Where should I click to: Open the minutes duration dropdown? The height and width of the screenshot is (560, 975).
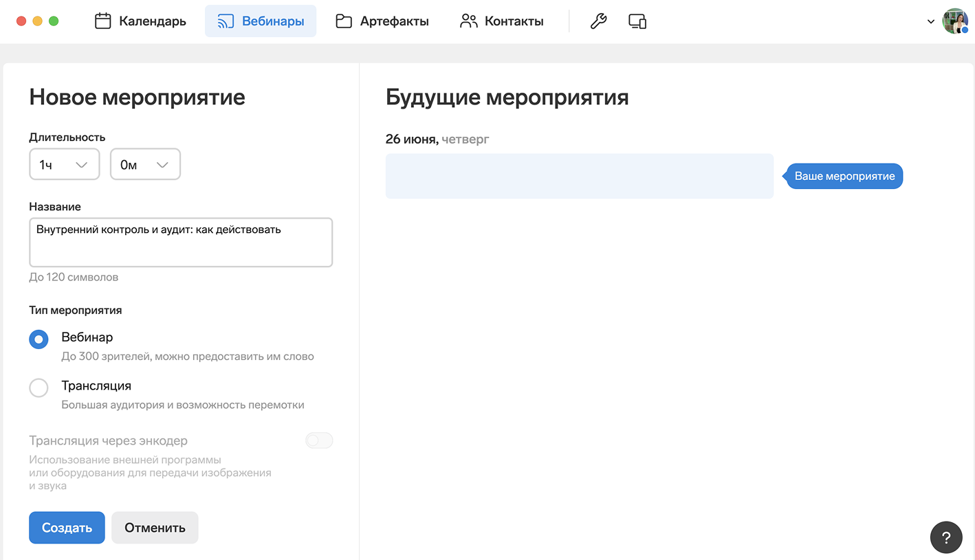[145, 165]
